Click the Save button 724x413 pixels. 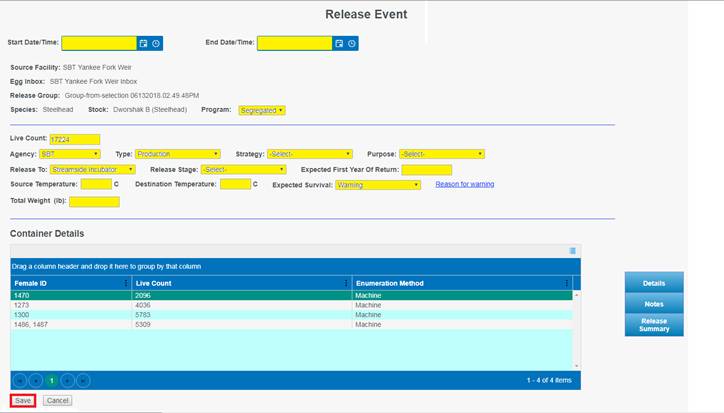point(23,400)
